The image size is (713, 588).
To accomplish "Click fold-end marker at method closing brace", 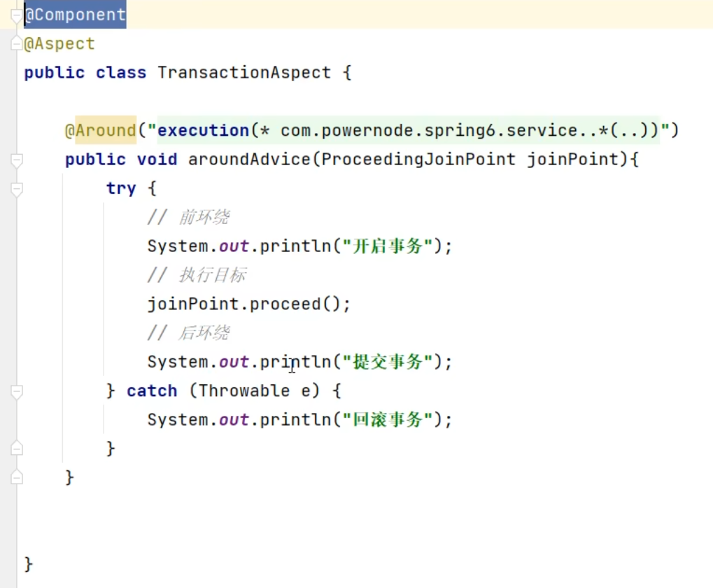I will tap(16, 477).
